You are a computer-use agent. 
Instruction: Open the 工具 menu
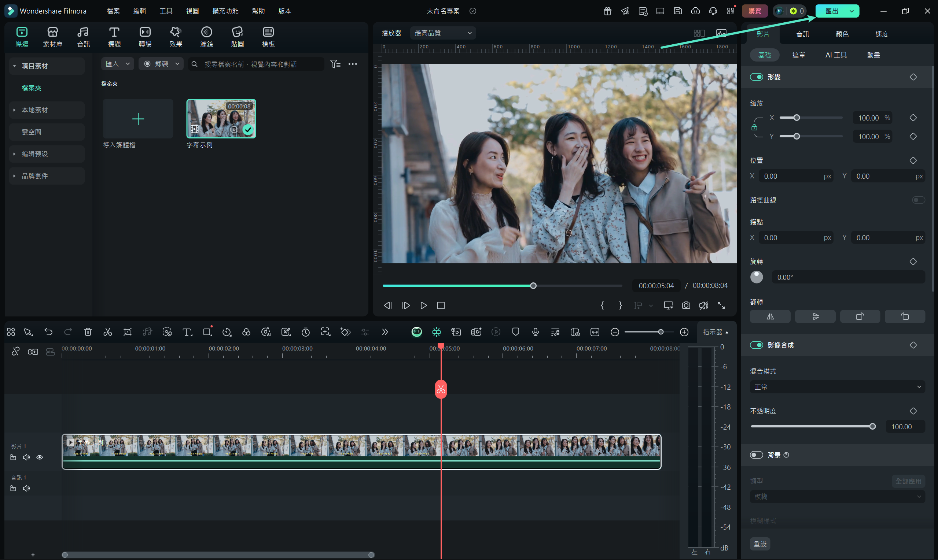click(x=166, y=11)
